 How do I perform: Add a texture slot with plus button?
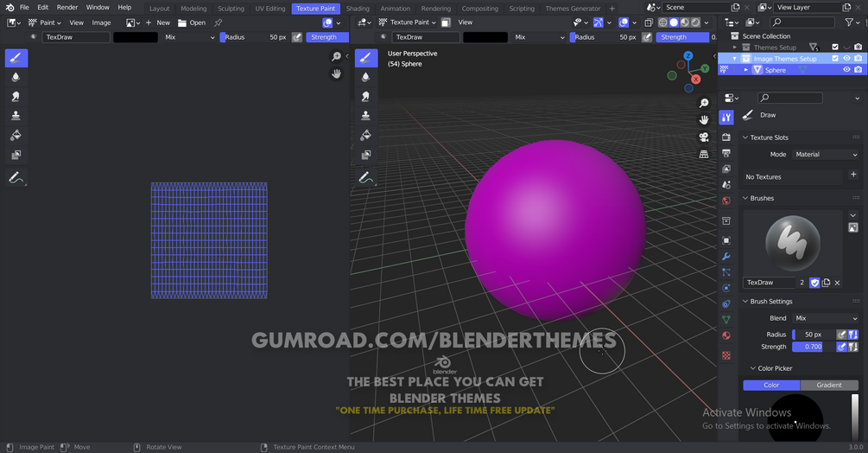pyautogui.click(x=853, y=175)
